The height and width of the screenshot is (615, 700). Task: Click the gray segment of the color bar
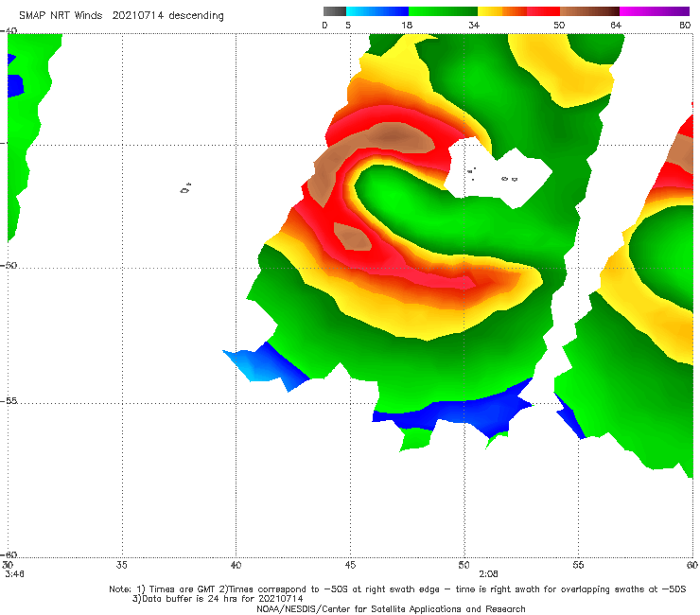tap(334, 11)
